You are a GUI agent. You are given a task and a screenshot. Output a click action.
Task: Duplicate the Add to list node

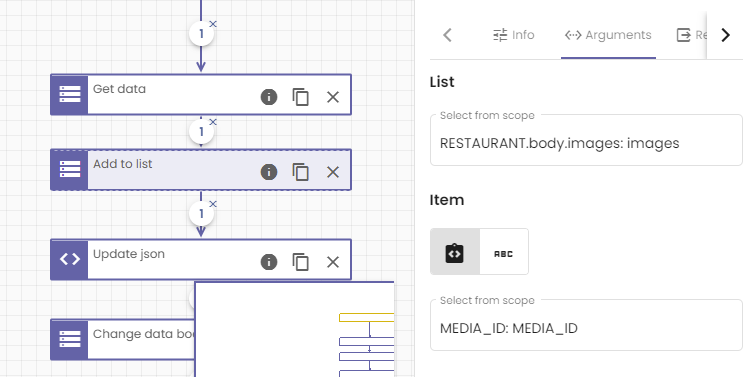[x=301, y=172]
